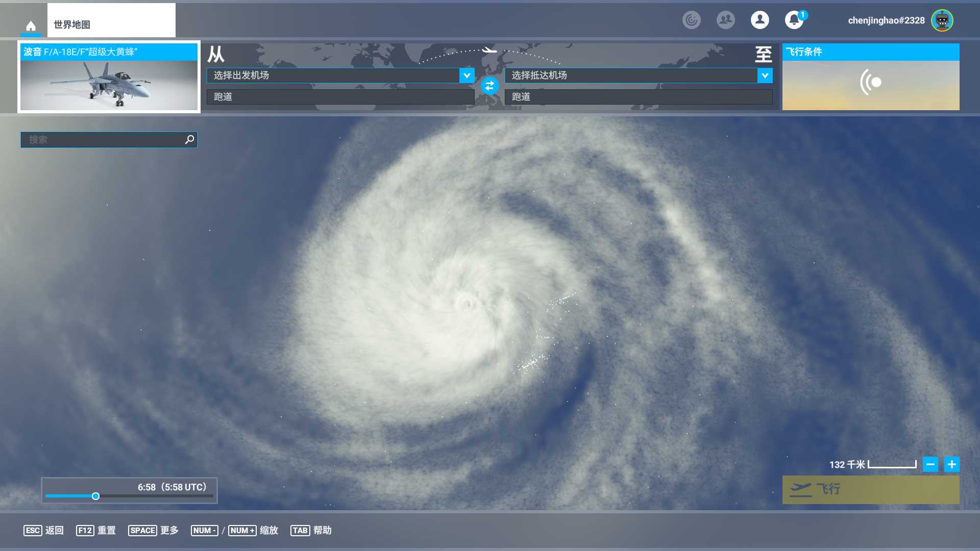Expand the departure airport dropdown arrow
The image size is (980, 551).
(x=467, y=76)
